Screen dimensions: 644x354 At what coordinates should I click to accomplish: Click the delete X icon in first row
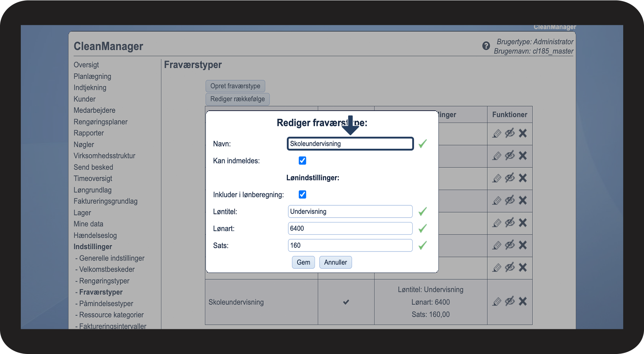(x=523, y=133)
